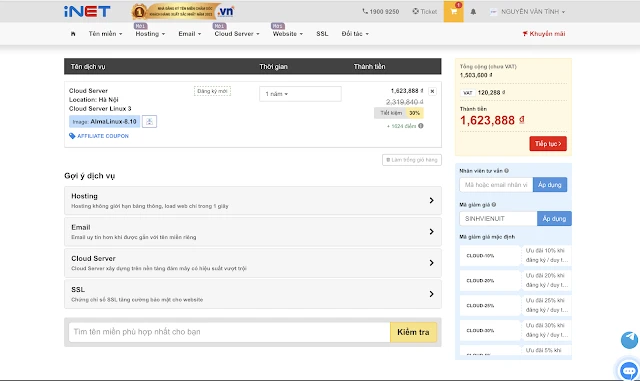The height and width of the screenshot is (381, 640).
Task: Click info icon beside Nhân viên tư vấn
Action: coord(507,171)
